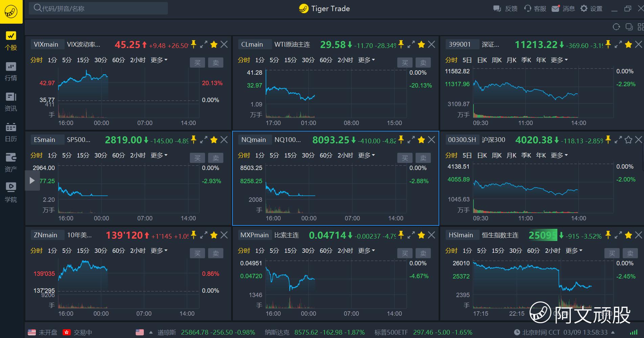Screen dimensions: 644x338
Task: Click 买 buy button in VIXmain panel
Action: pyautogui.click(x=197, y=63)
